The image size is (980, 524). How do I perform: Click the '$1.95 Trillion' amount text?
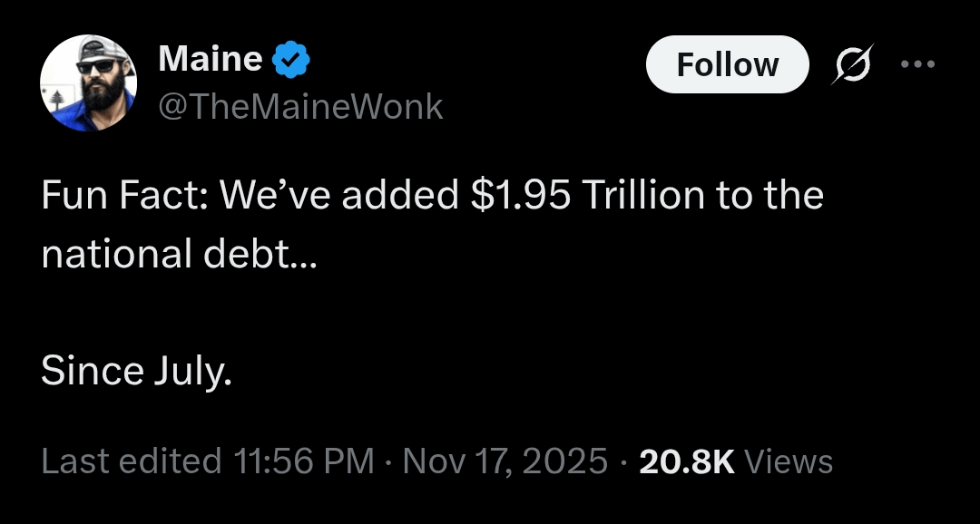tap(576, 197)
